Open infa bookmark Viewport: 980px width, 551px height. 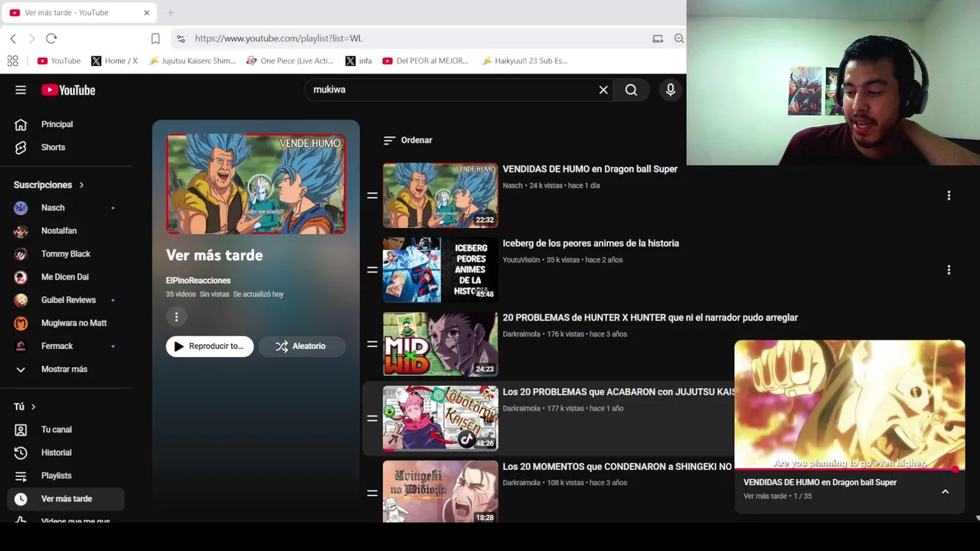tap(358, 60)
